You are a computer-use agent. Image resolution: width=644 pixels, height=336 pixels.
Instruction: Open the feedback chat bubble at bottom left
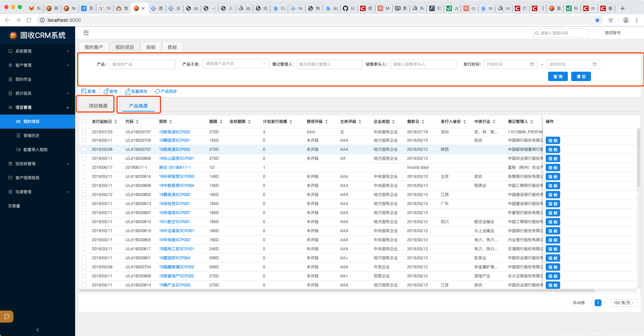(6, 316)
